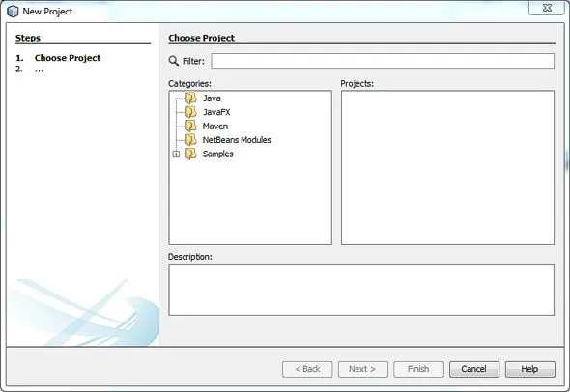
Task: Click in the Filter text field
Action: (383, 61)
